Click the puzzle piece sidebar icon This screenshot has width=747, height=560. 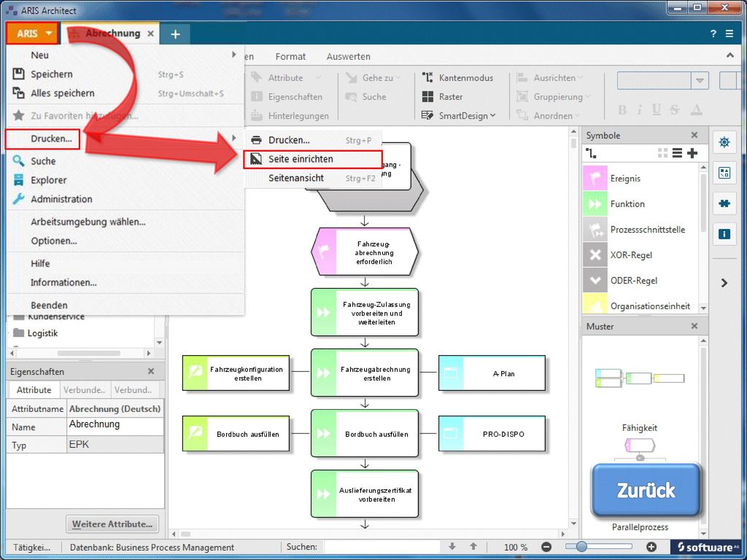coord(724,203)
